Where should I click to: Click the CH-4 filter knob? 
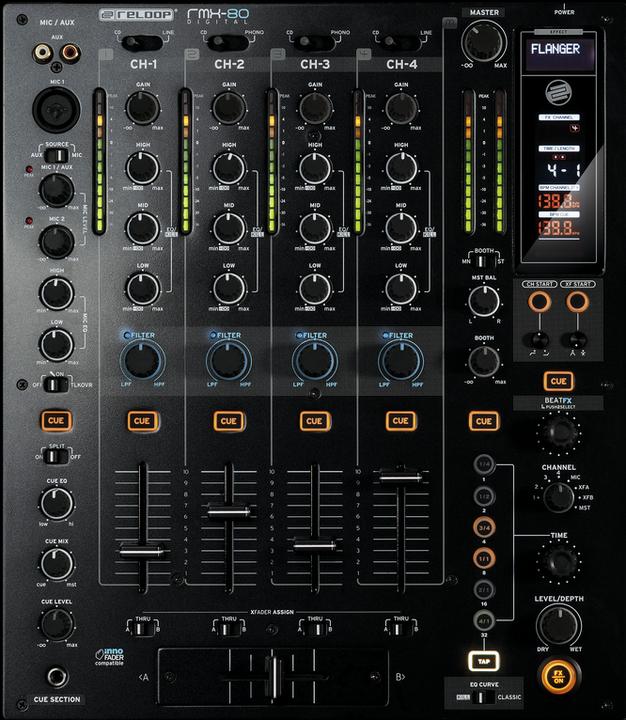click(x=401, y=361)
